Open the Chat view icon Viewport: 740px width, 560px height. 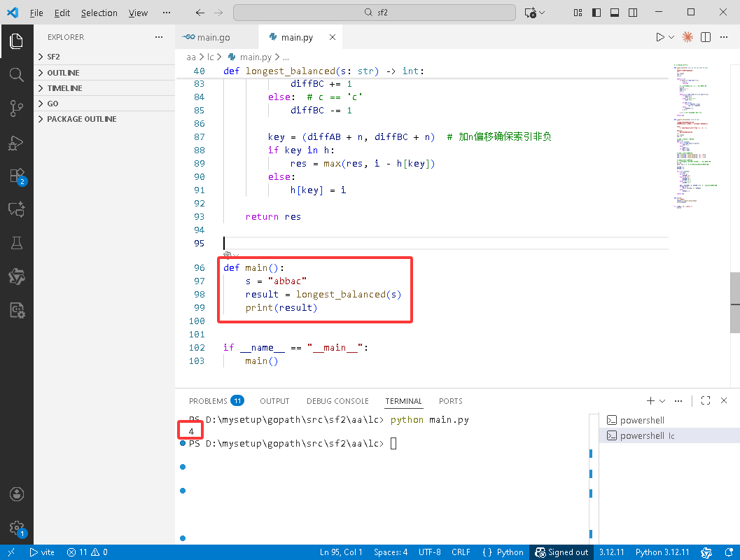pyautogui.click(x=17, y=209)
